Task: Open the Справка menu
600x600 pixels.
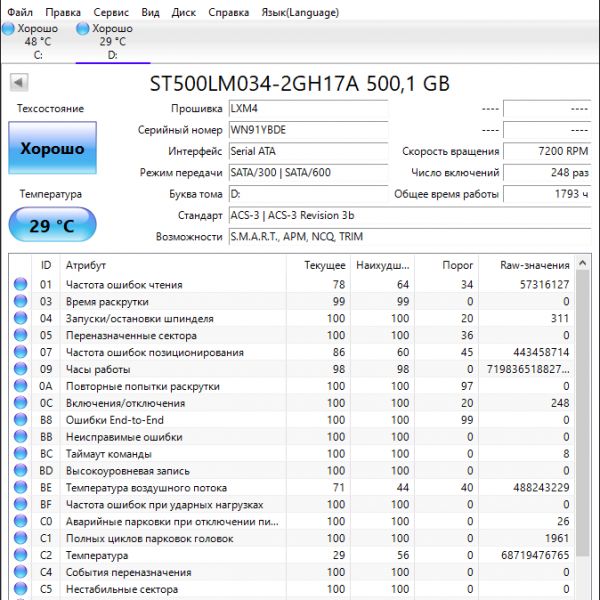Action: click(x=228, y=12)
